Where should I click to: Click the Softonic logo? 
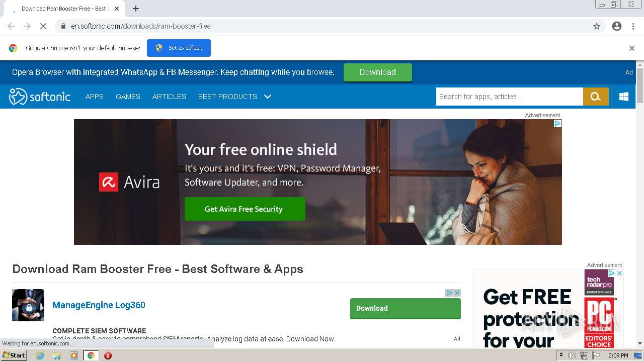point(40,97)
